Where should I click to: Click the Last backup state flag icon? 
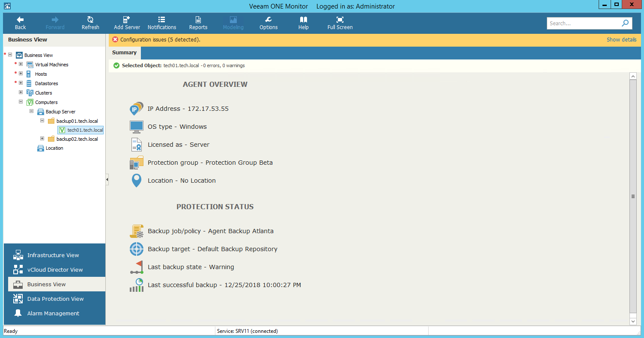pos(137,267)
